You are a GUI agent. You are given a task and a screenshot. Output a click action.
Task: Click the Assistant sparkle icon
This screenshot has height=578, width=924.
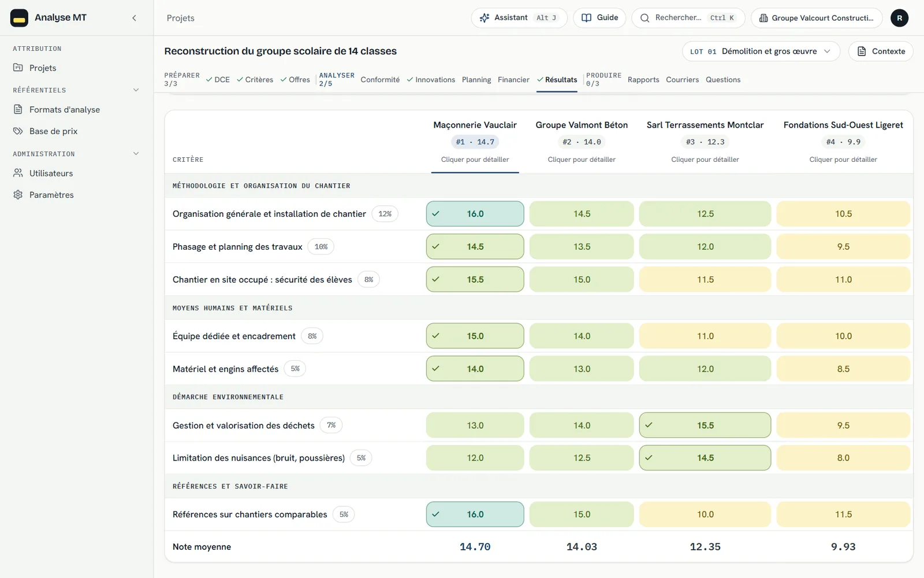pos(485,18)
